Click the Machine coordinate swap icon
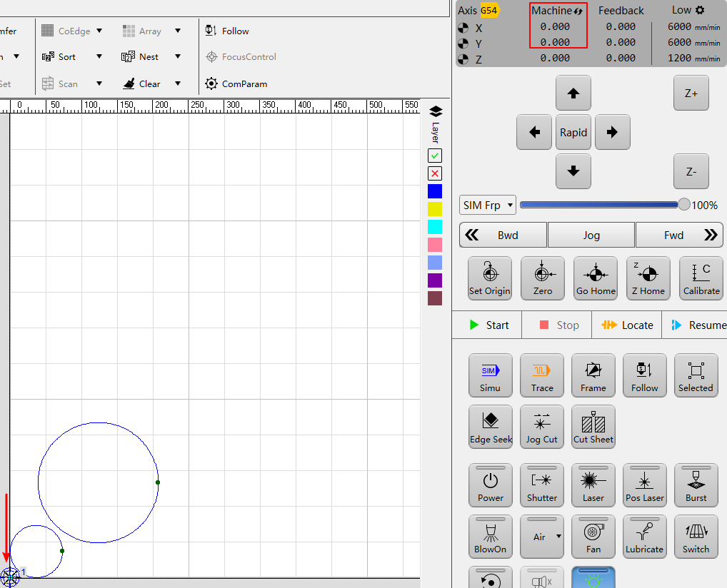The image size is (727, 588). (578, 11)
